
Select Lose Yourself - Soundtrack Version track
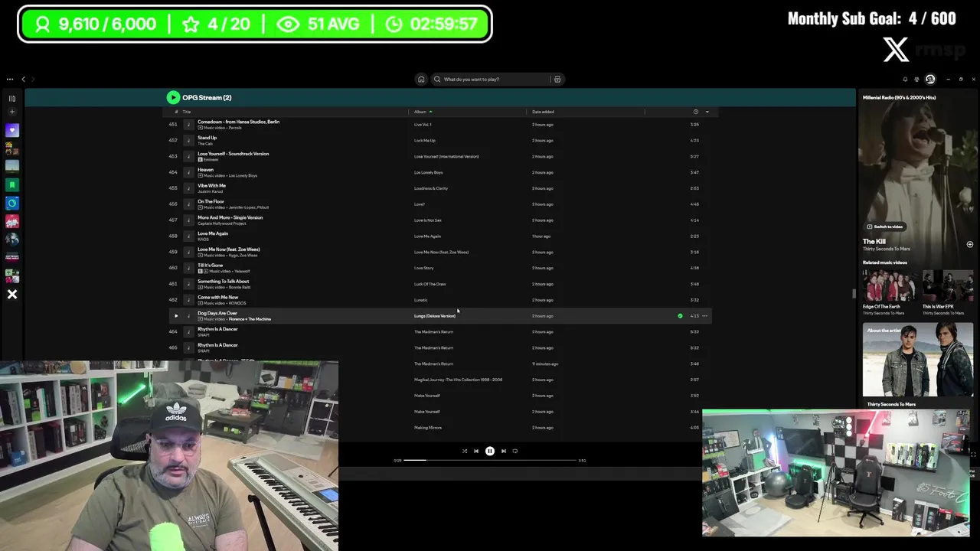click(x=233, y=154)
